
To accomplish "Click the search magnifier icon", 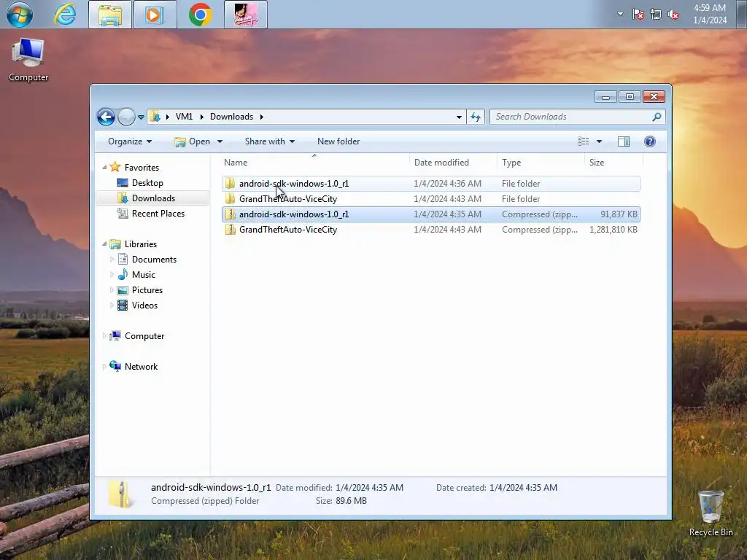I will (657, 117).
